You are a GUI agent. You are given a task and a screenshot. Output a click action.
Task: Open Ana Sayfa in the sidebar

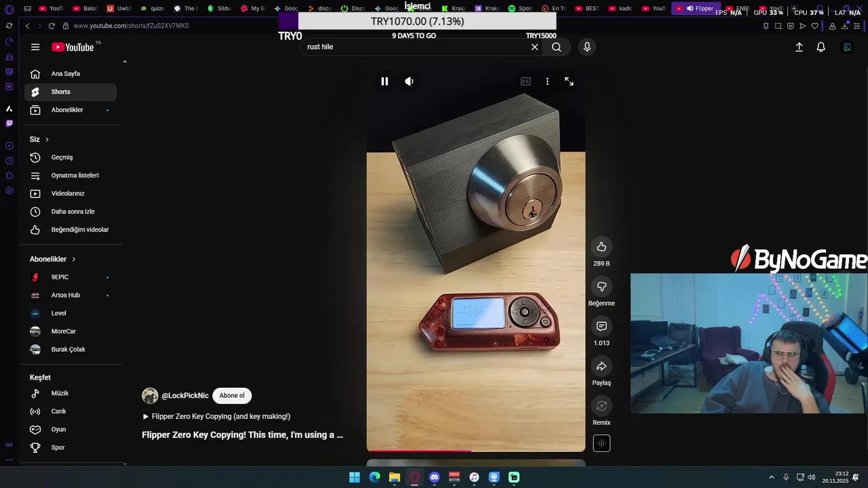tap(71, 74)
